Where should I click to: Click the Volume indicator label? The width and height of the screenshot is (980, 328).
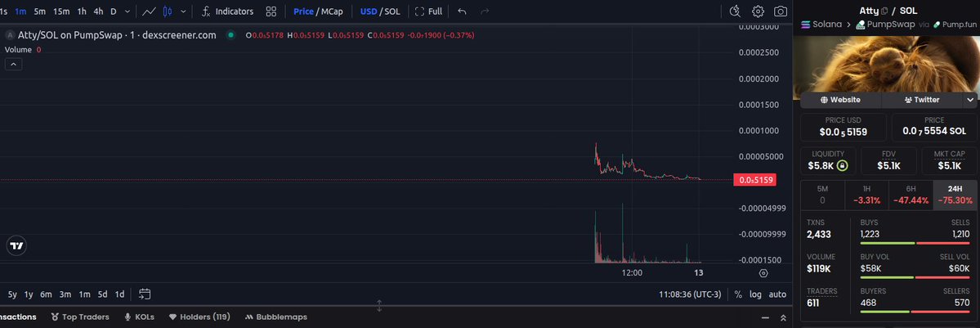(x=18, y=49)
